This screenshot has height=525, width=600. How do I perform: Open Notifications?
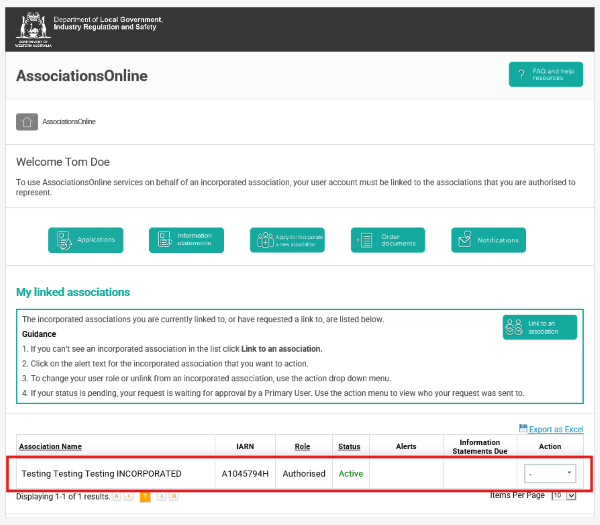click(489, 240)
